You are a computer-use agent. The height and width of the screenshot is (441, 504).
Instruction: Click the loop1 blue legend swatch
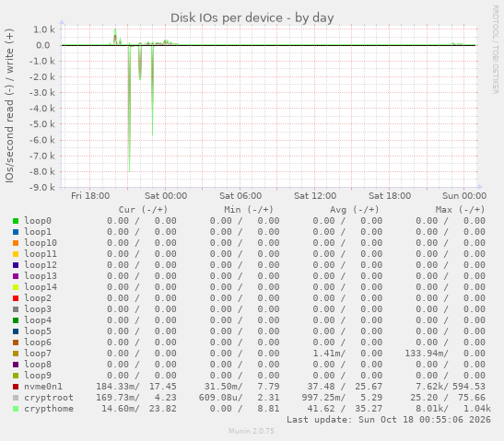[16, 232]
